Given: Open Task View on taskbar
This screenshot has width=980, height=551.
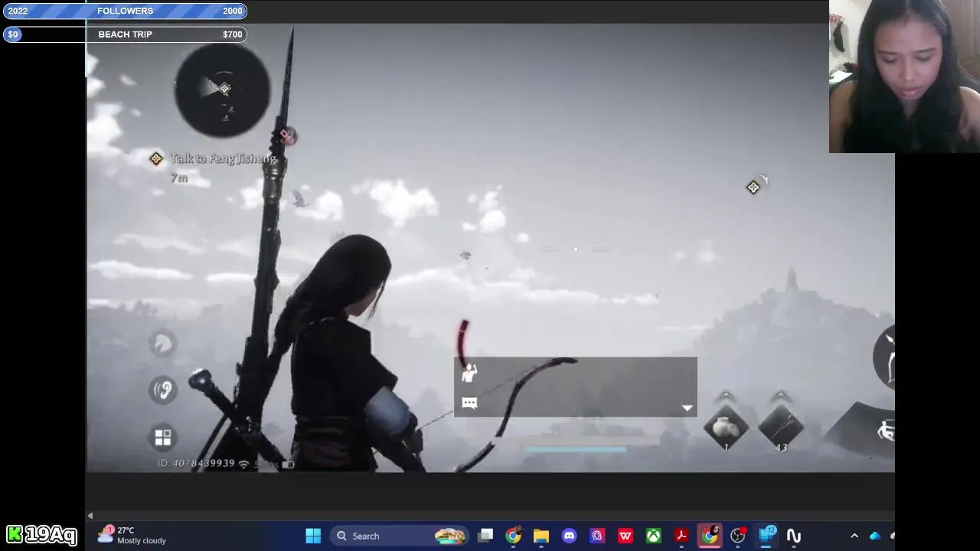Looking at the screenshot, I should click(485, 536).
